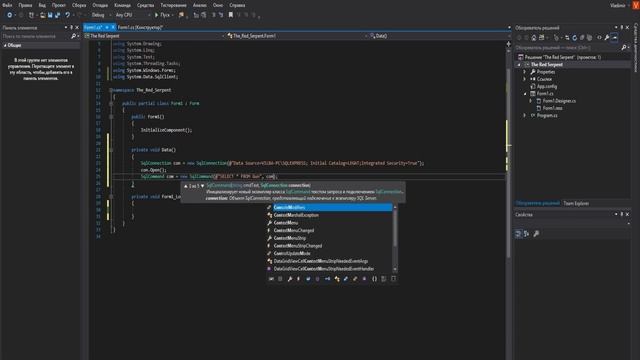Click the bookmark toolbar icon

(231, 15)
